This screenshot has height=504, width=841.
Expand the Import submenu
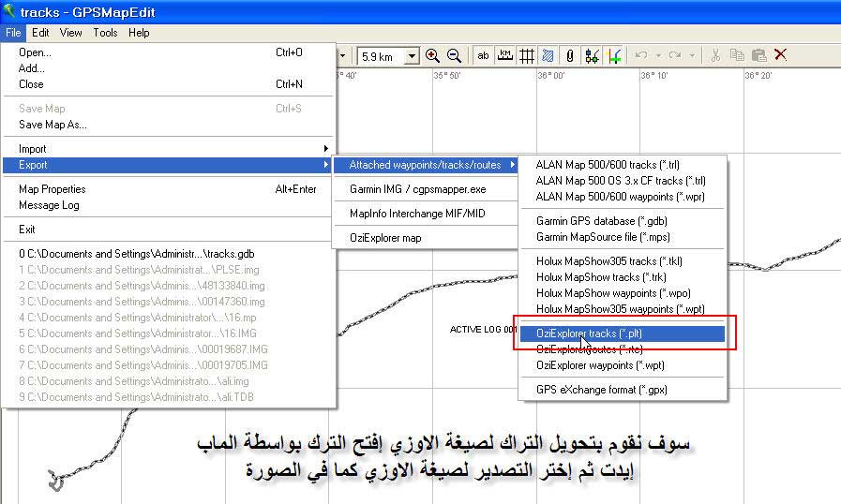click(x=168, y=149)
